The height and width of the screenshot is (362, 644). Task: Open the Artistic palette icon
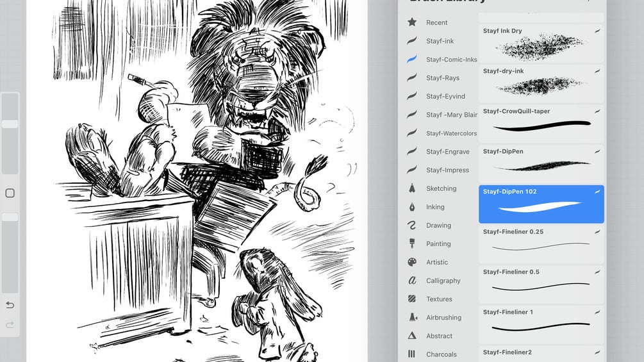(412, 262)
